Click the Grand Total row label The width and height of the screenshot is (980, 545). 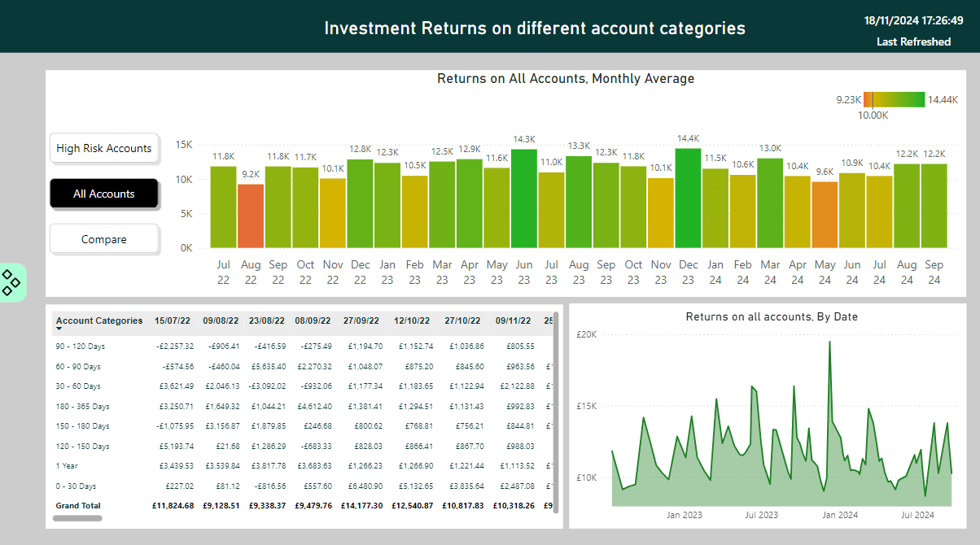(x=78, y=506)
